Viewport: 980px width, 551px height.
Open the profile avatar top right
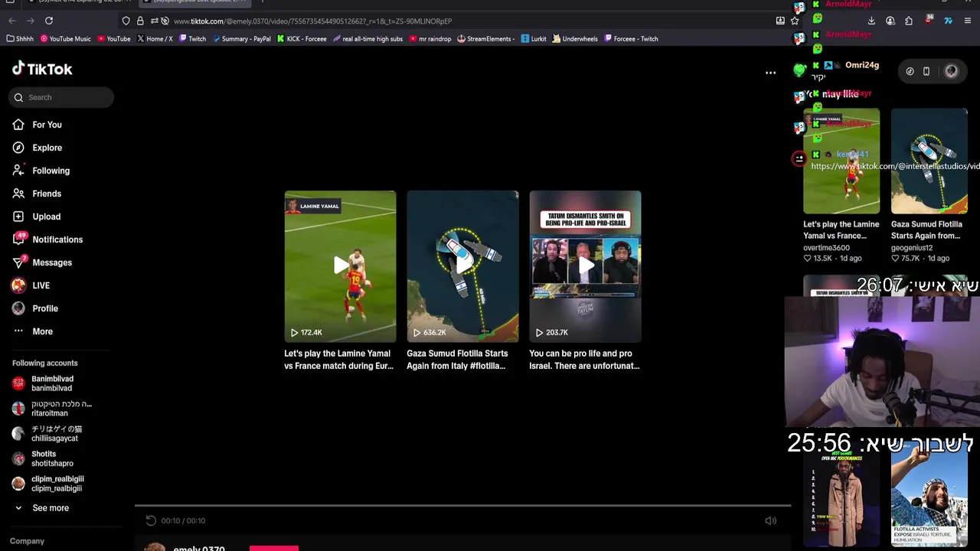tap(951, 71)
